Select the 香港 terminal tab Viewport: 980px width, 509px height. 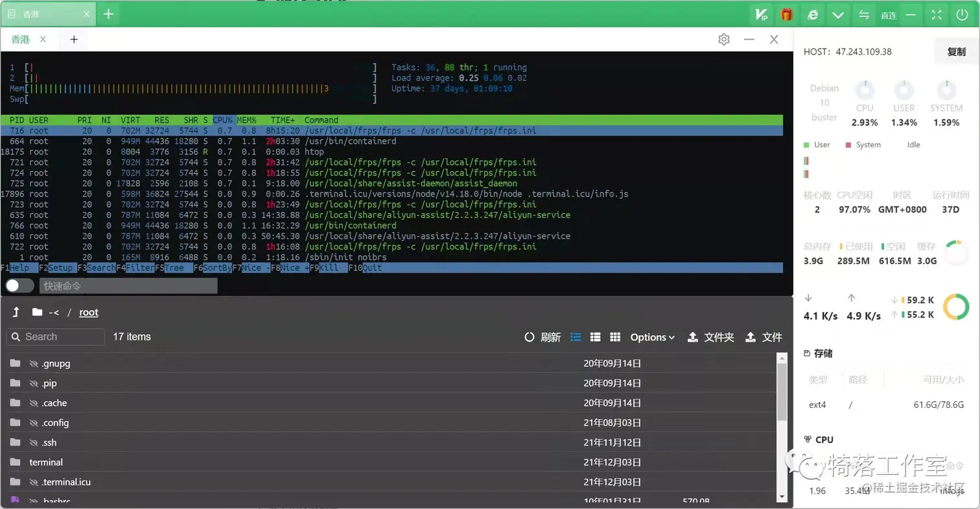click(21, 40)
